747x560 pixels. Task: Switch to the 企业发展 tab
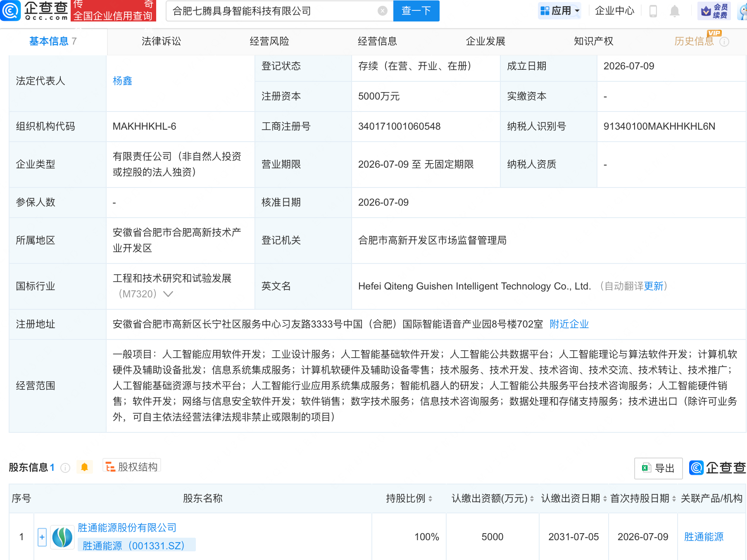[x=485, y=41]
